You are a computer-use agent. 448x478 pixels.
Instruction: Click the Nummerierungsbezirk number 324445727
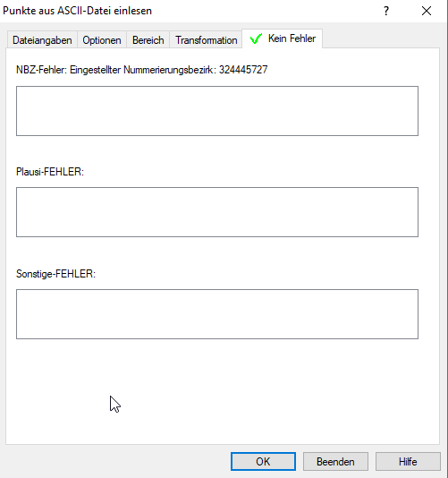pyautogui.click(x=243, y=70)
